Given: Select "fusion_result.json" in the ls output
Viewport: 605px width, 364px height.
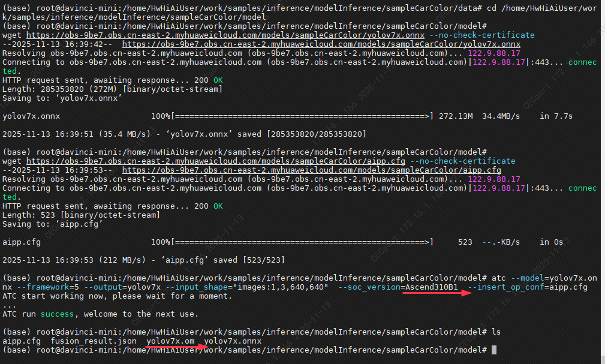Looking at the screenshot, I should pyautogui.click(x=94, y=341).
